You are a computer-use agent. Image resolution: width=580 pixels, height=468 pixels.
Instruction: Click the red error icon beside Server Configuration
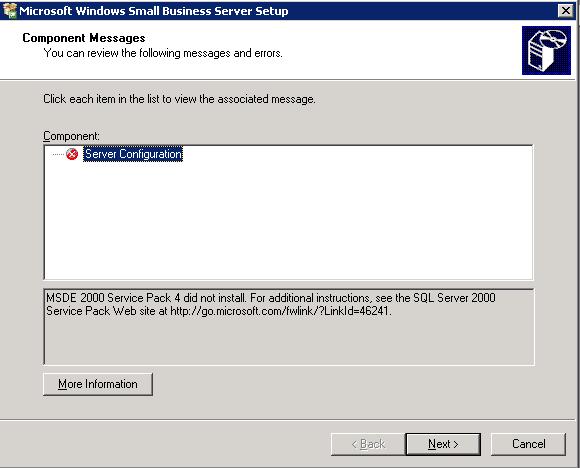pyautogui.click(x=72, y=154)
